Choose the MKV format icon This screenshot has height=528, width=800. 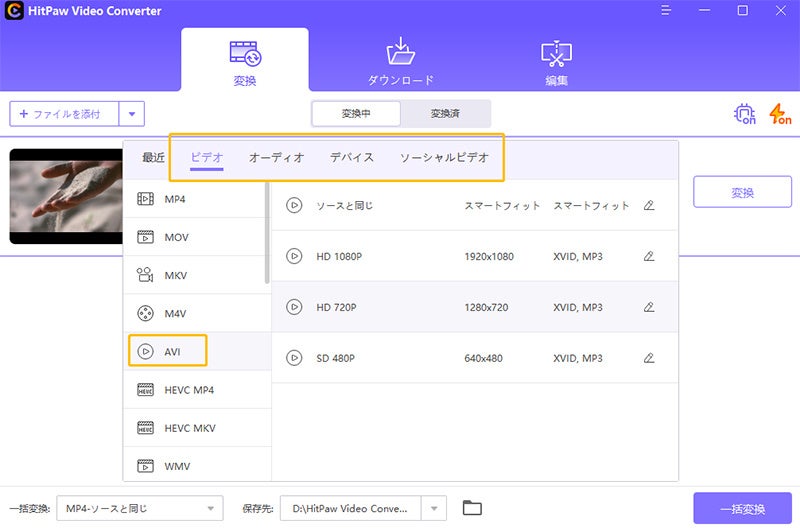click(x=145, y=275)
